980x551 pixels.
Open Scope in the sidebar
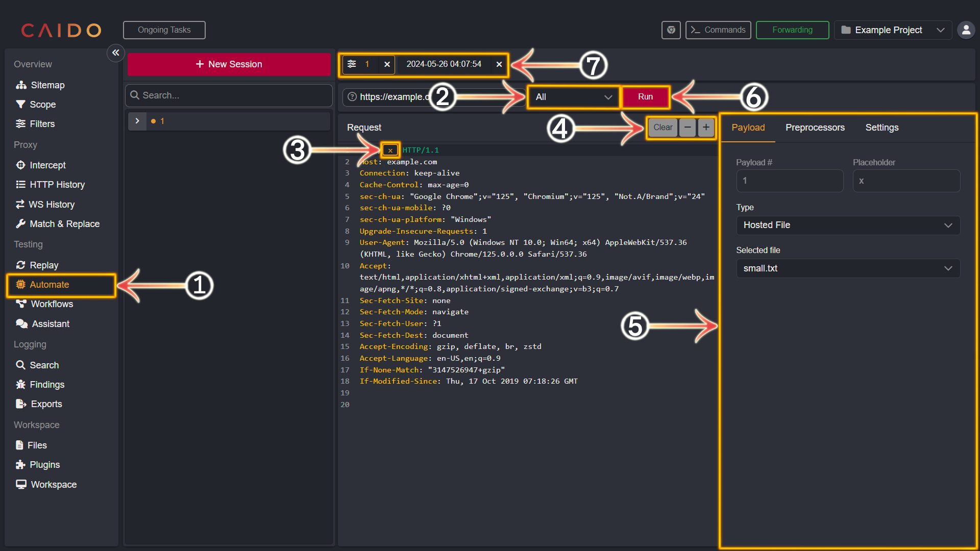[36, 105]
